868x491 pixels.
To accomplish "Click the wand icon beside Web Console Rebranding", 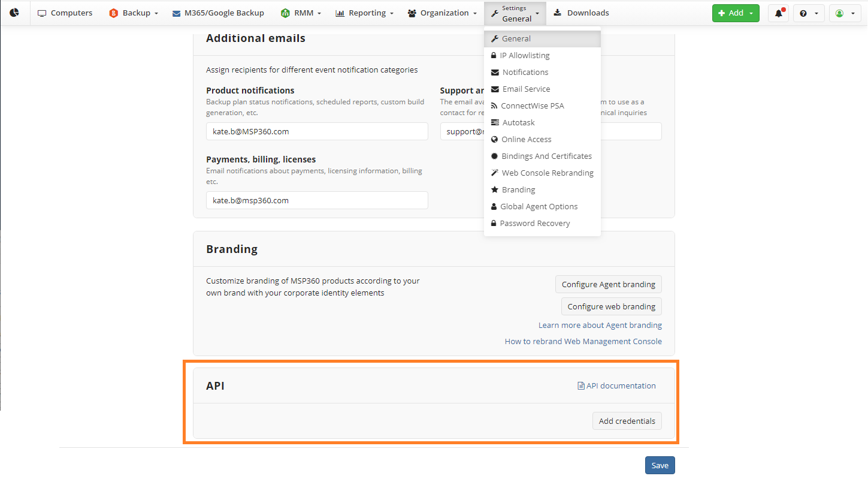I will 495,173.
